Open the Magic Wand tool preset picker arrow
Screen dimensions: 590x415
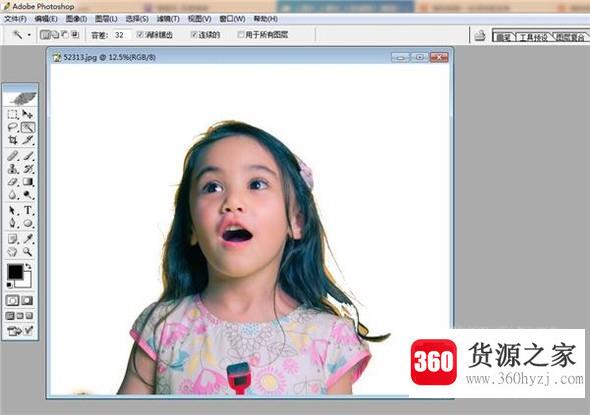point(29,35)
